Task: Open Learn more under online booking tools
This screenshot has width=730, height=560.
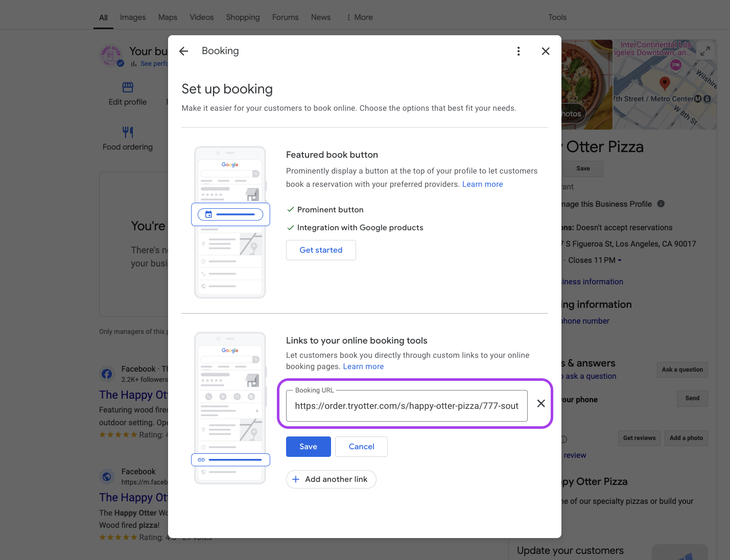Action: (363, 367)
